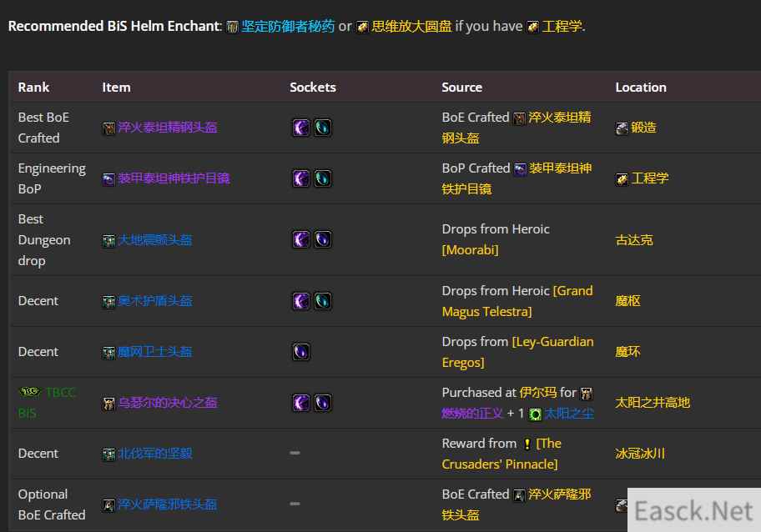Screen dimensions: 761x532
Task: Click the [Moorabi] boss link
Action: tap(470, 249)
